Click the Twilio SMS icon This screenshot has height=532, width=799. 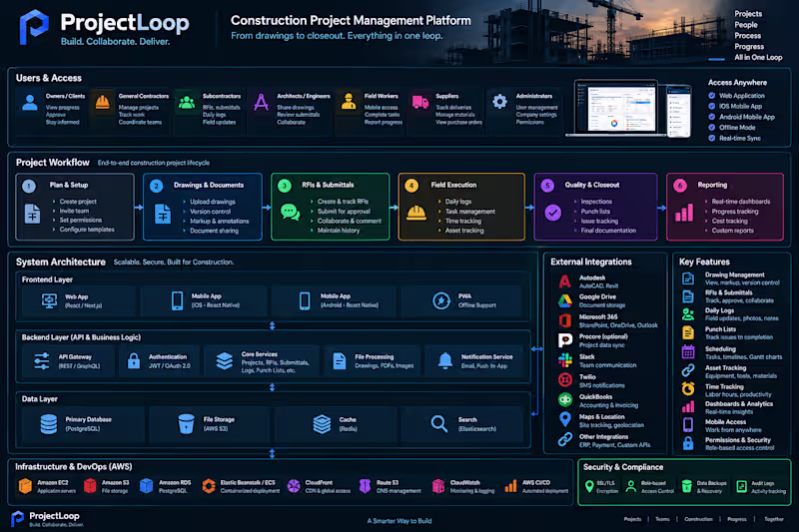[565, 379]
